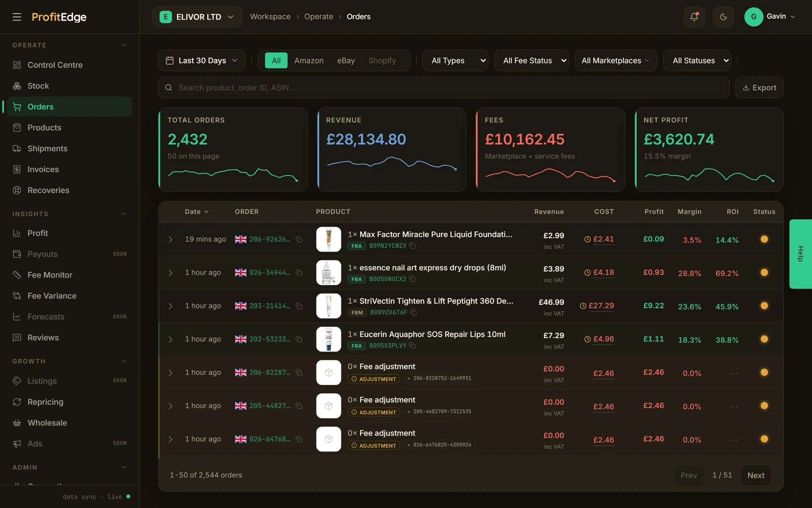Copy ASIN B095XSPLVY

pos(412,346)
